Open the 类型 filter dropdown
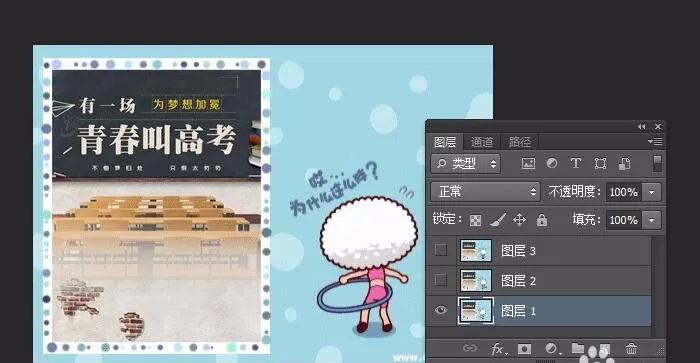 click(x=466, y=163)
